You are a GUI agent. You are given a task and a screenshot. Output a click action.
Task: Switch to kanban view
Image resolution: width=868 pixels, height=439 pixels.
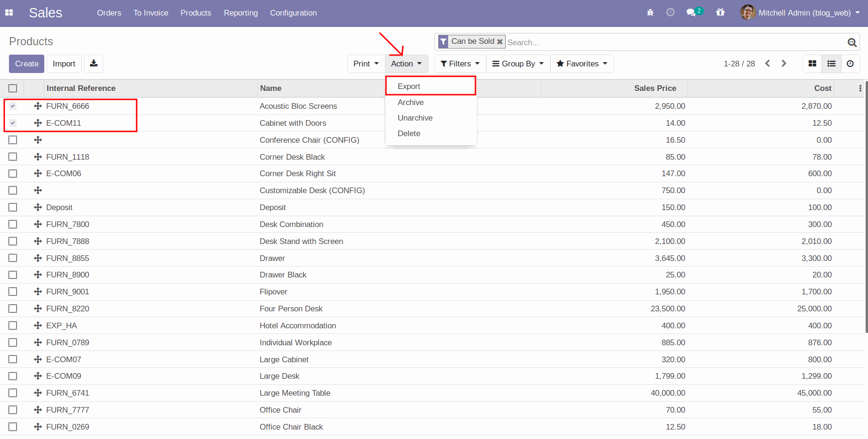[812, 64]
